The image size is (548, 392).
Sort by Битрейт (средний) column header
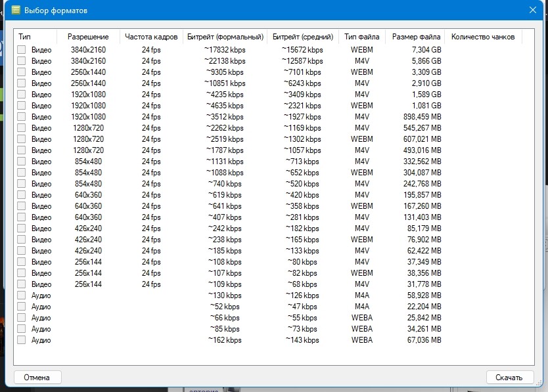(x=303, y=37)
